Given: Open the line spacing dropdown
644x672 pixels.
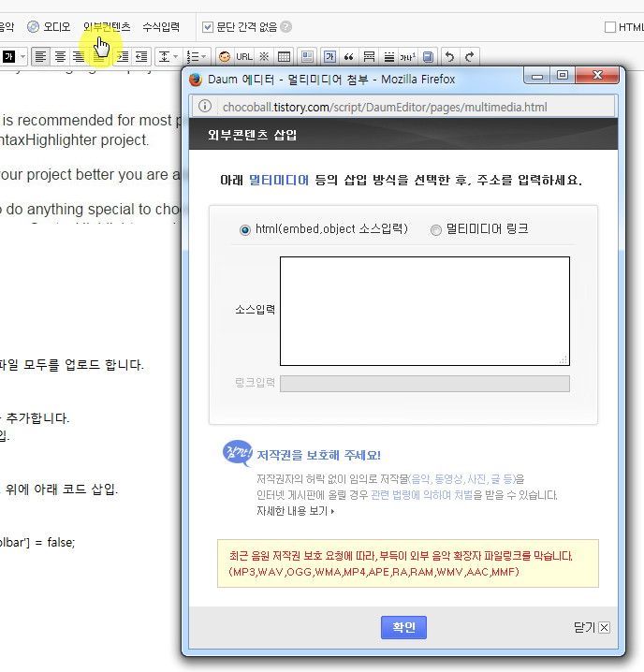Looking at the screenshot, I should [168, 56].
